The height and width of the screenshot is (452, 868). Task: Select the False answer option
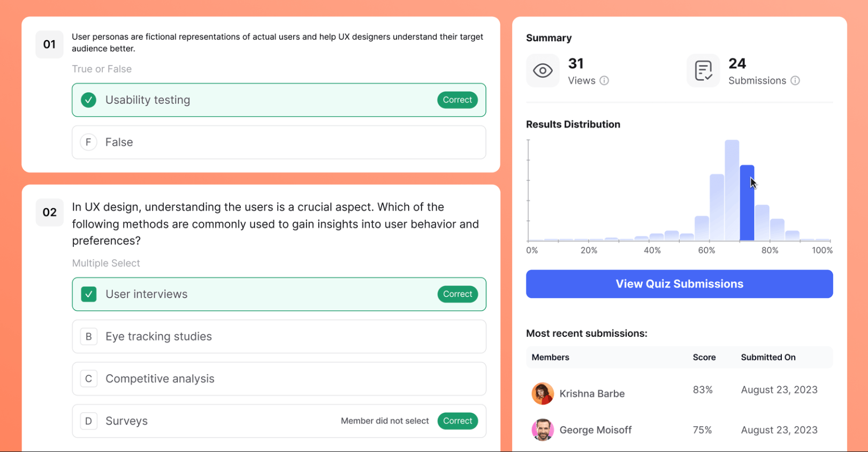[x=279, y=142]
